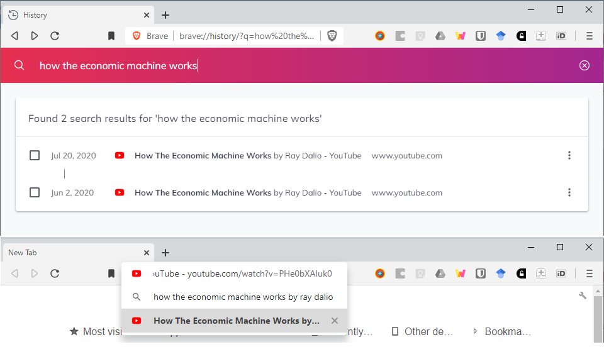Screen dimensions: 604x364
Task: Click the history search magnifier icon
Action: 19,65
